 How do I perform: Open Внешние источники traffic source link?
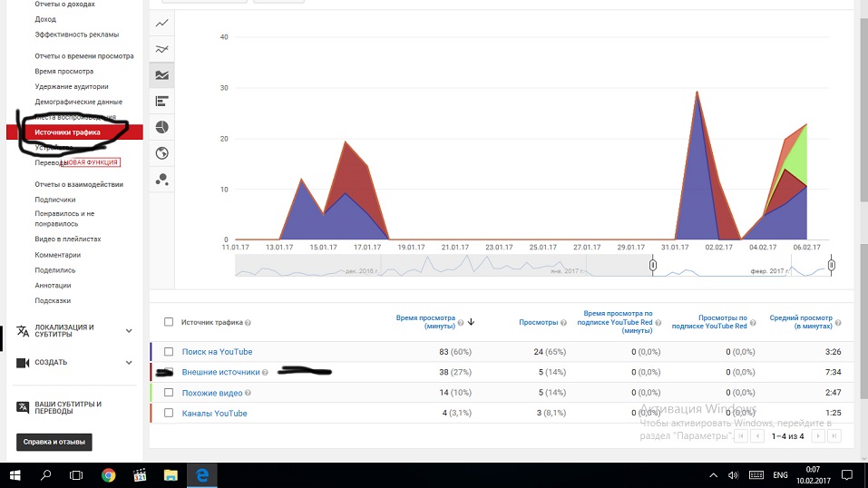pos(221,372)
